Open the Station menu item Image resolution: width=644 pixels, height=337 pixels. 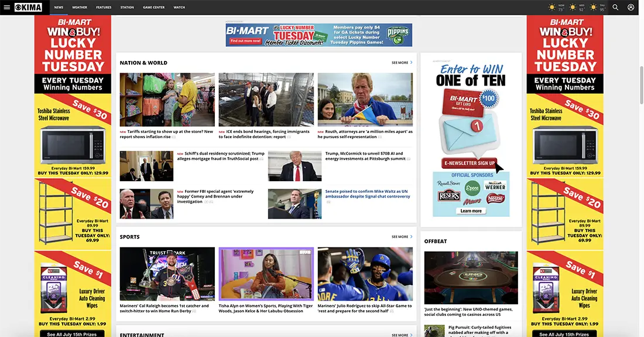(127, 8)
